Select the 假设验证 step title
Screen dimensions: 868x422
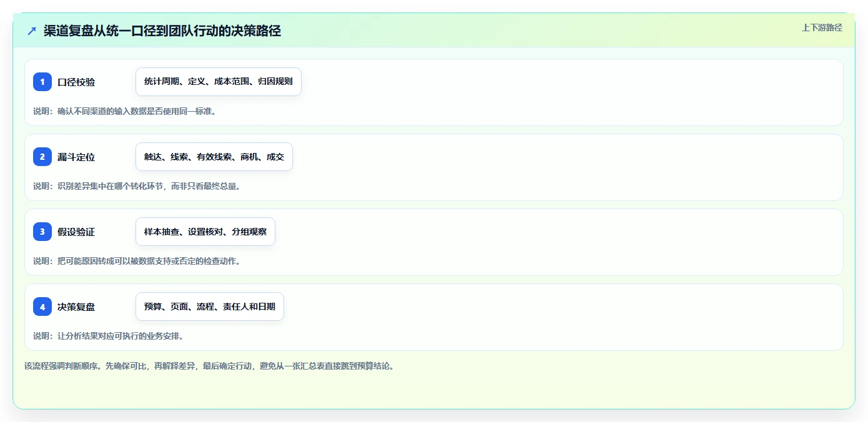76,232
